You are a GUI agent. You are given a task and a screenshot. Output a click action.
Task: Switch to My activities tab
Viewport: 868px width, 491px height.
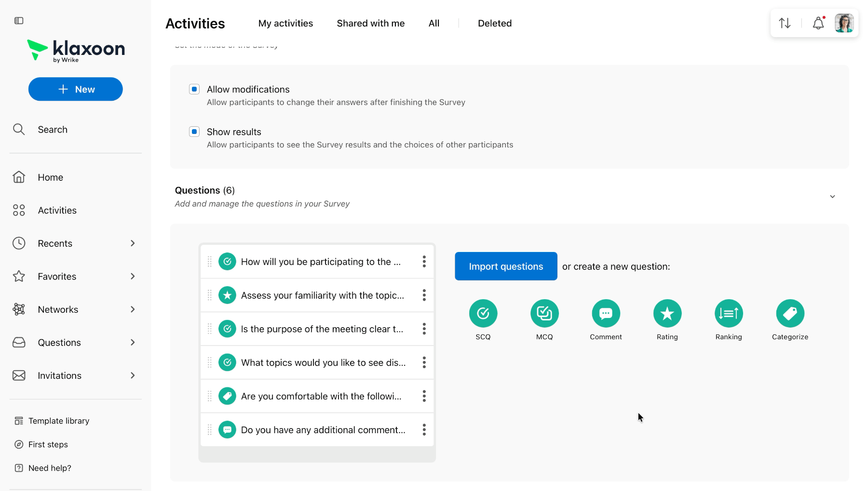285,23
